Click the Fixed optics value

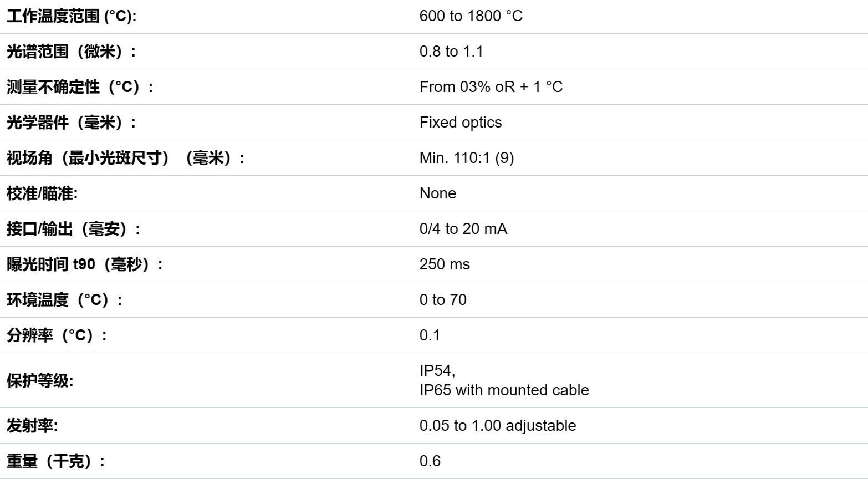click(x=460, y=123)
